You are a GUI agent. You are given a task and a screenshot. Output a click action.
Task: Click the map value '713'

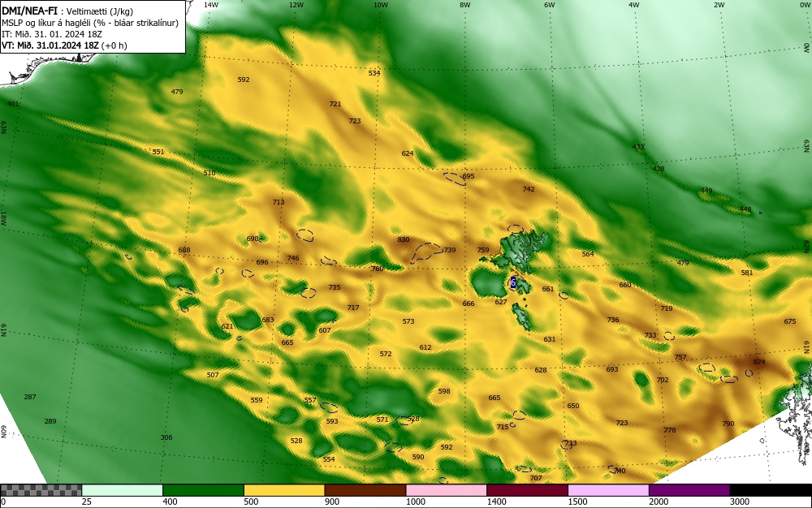pos(279,202)
